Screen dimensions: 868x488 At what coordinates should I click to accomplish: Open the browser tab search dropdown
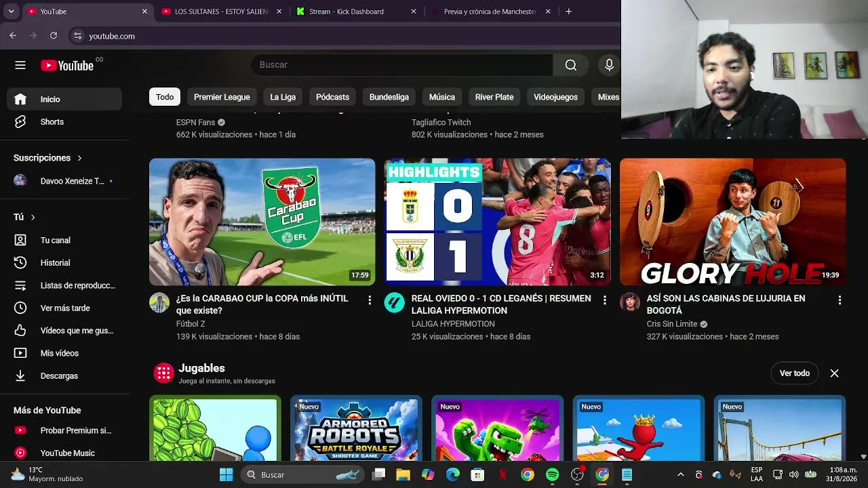pyautogui.click(x=11, y=12)
